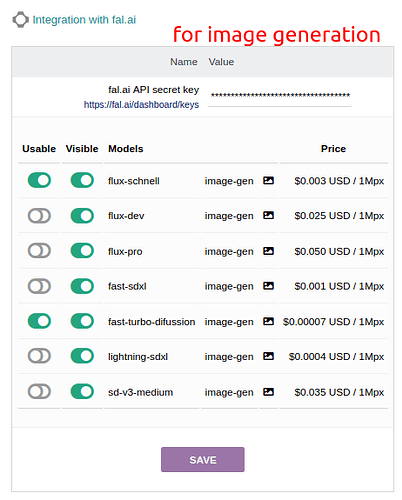Click the image icon in flux-dev row
Image resolution: width=402 pixels, height=500 pixels.
click(268, 215)
